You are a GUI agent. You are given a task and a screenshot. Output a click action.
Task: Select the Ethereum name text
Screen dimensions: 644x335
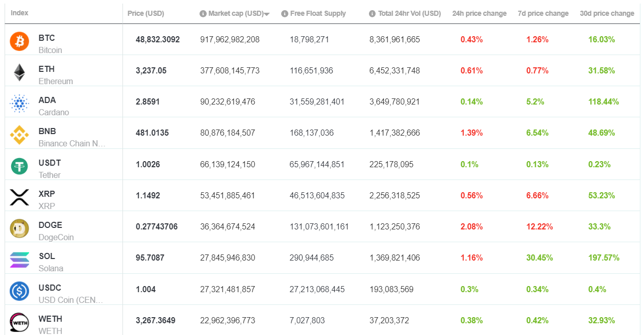click(x=56, y=81)
